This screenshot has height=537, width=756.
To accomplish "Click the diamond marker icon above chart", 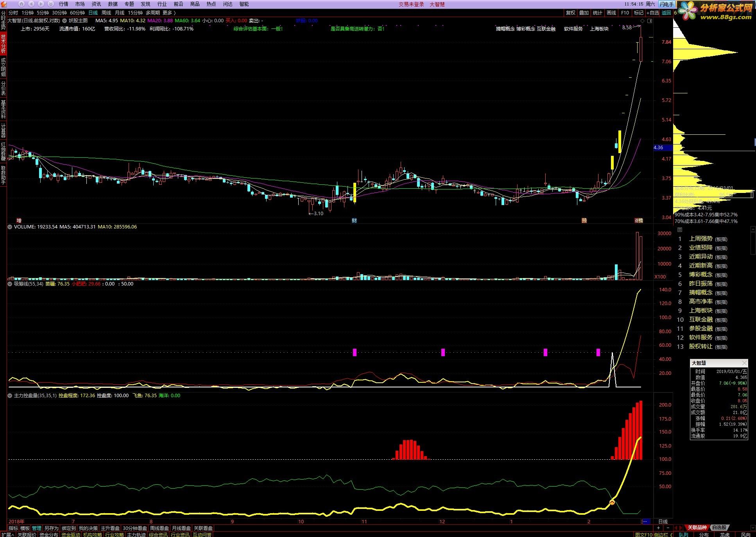I will [643, 21].
